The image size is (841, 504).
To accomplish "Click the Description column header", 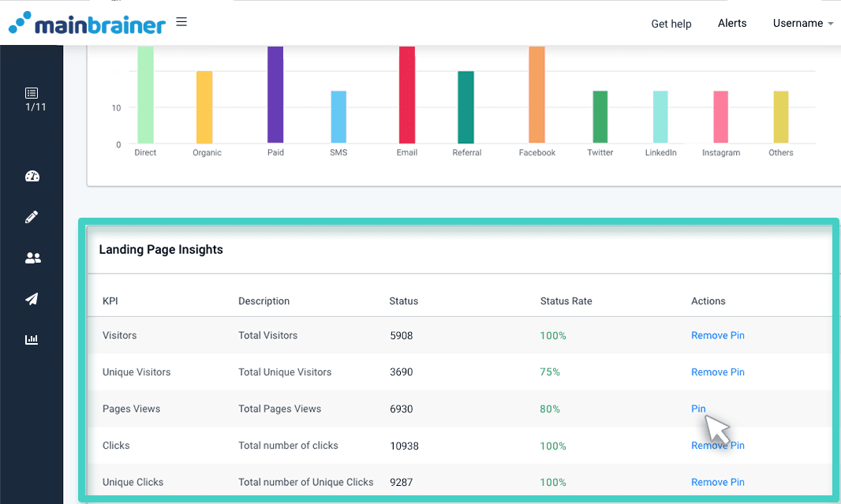I will [x=264, y=301].
